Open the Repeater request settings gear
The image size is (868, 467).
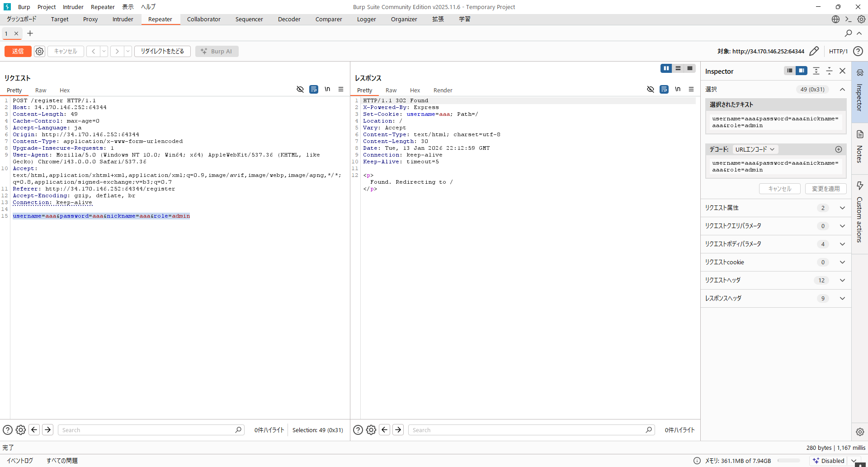click(40, 52)
